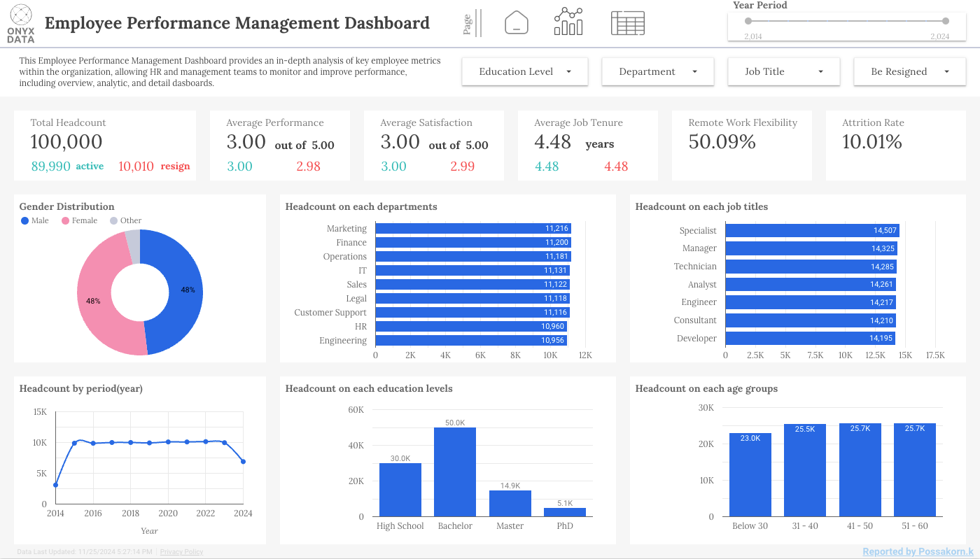Select the Specialist bar in job titles
980x559 pixels.
point(811,230)
